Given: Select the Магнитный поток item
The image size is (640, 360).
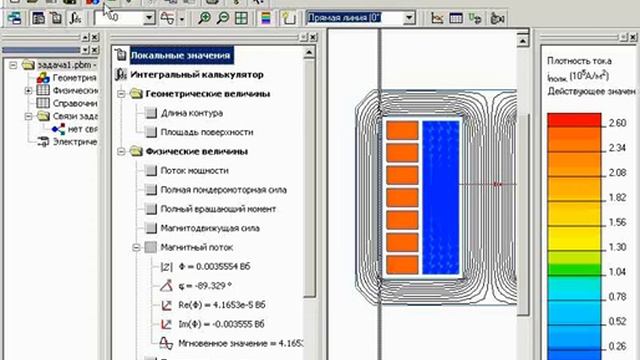Looking at the screenshot, I should click(x=196, y=247).
